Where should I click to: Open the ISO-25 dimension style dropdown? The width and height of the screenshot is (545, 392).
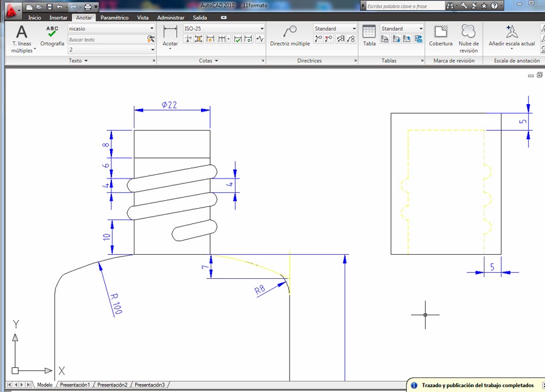click(x=262, y=28)
